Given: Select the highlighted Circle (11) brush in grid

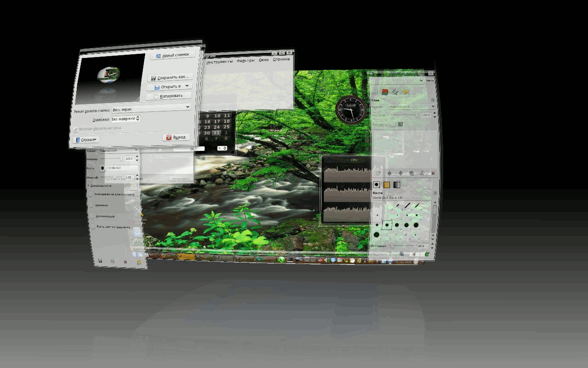Looking at the screenshot, I should click(x=387, y=225).
